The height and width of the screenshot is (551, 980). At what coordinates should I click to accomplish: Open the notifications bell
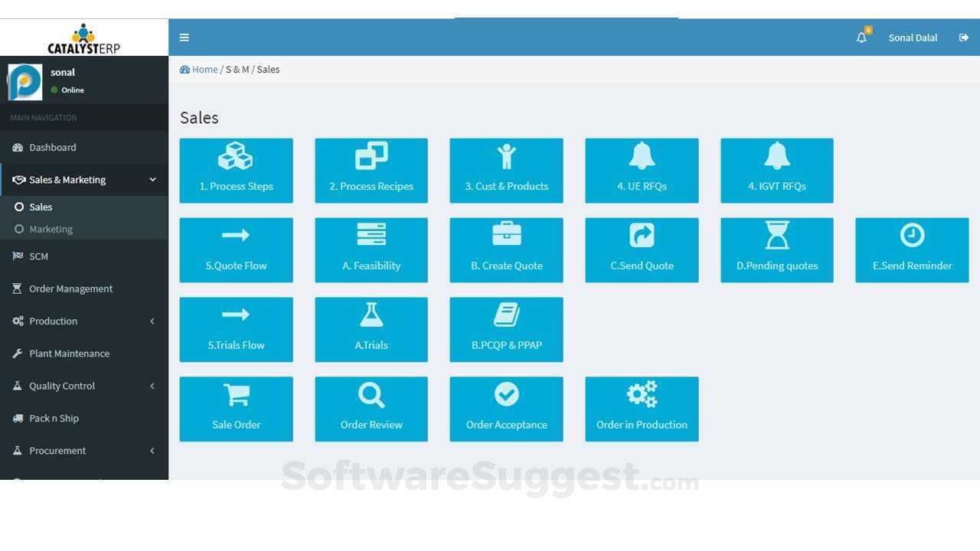tap(861, 37)
